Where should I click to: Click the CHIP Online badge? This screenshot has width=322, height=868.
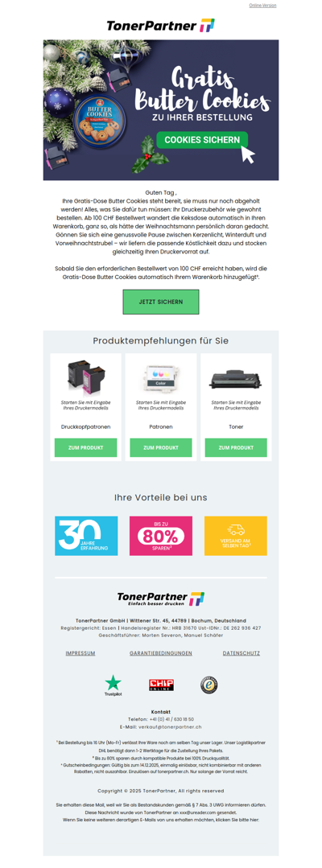(x=161, y=685)
